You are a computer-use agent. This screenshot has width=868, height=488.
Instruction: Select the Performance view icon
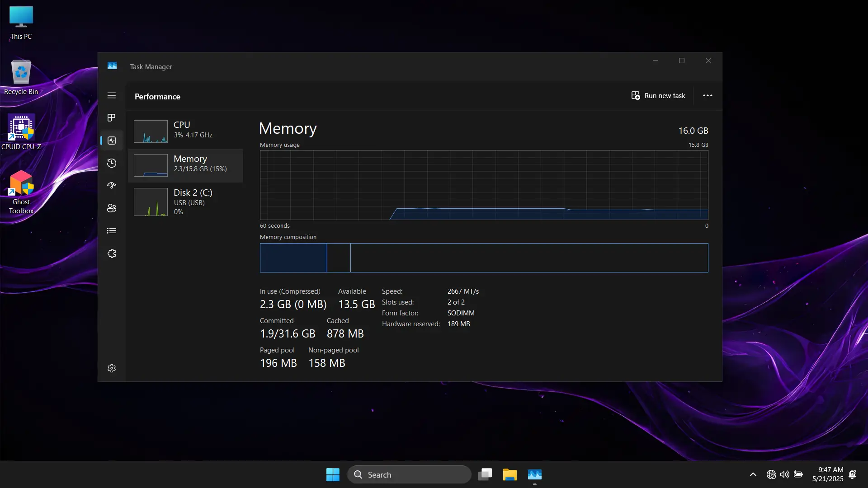pos(111,141)
